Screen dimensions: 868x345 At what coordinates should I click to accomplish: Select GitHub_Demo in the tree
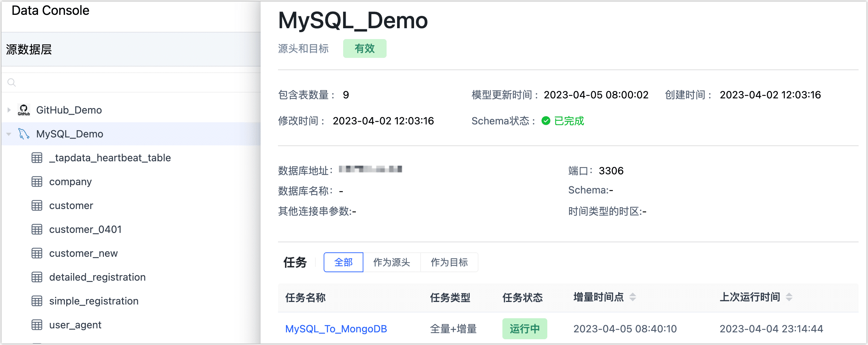[x=69, y=110]
